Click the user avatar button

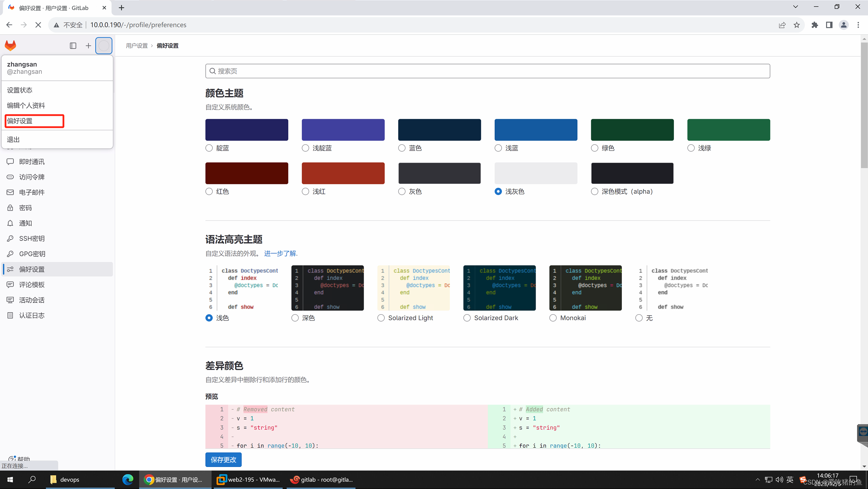click(104, 45)
